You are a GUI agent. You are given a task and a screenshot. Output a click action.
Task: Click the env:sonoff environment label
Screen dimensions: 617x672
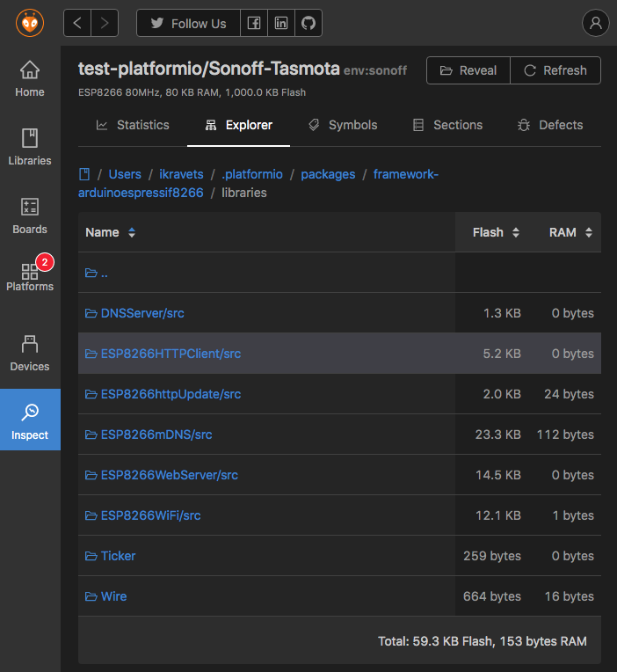click(375, 70)
